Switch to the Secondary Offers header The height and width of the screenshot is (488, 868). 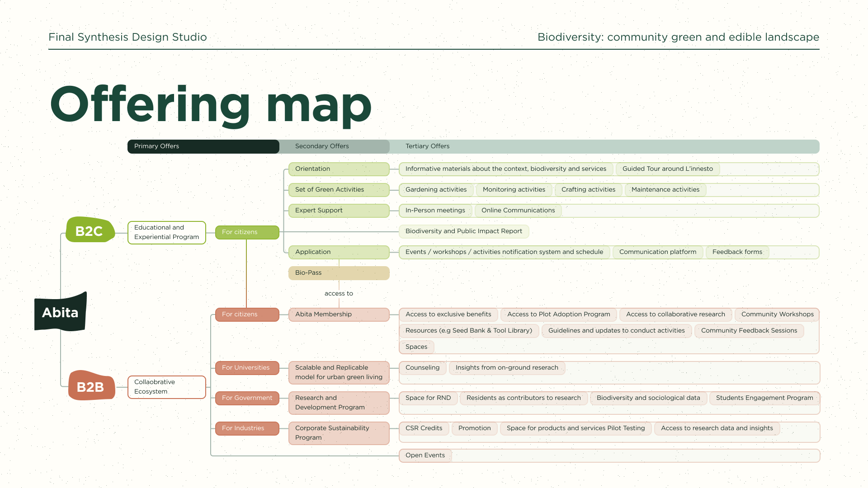(x=335, y=146)
